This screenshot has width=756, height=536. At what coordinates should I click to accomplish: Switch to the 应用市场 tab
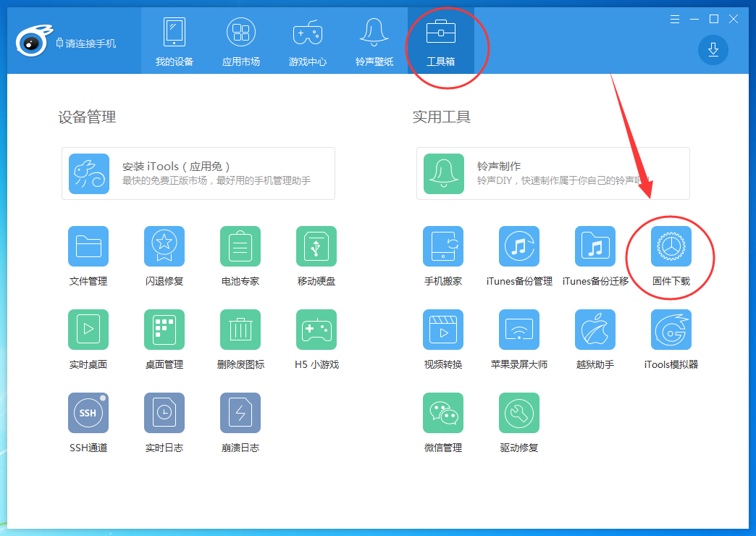[240, 40]
